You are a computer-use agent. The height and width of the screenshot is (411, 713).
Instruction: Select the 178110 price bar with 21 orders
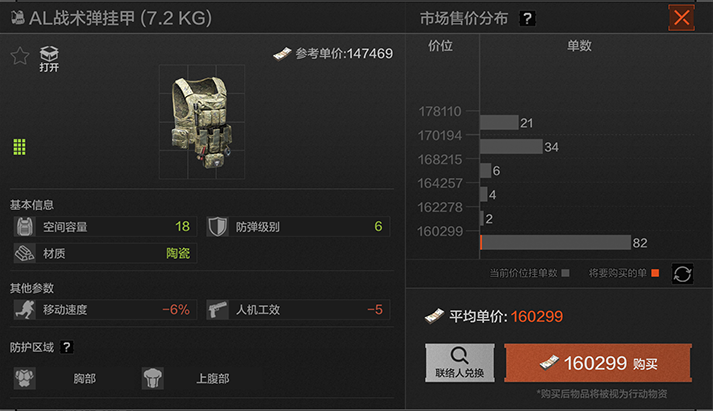click(499, 122)
